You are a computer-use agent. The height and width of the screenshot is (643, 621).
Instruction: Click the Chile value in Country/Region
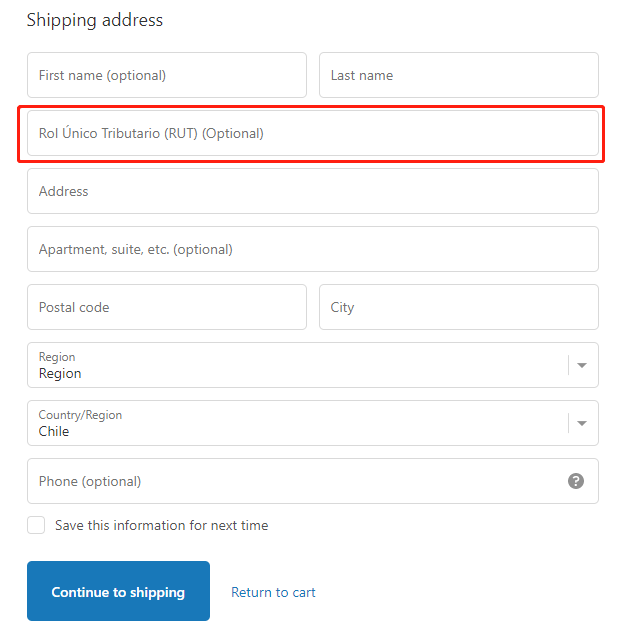pyautogui.click(x=54, y=431)
